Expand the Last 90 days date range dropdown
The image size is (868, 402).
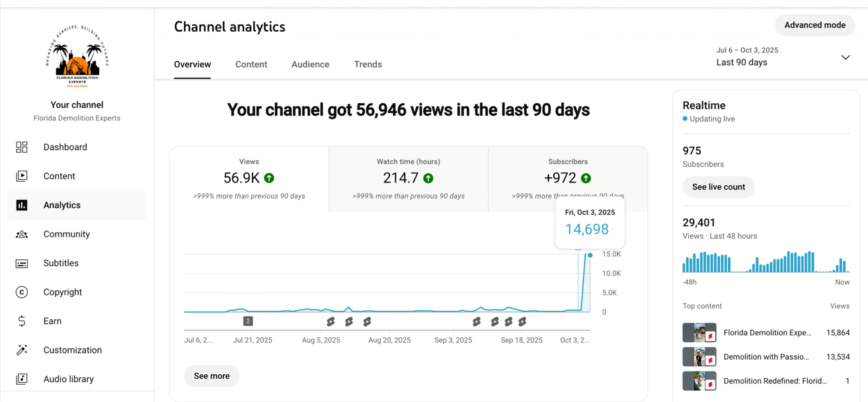(x=845, y=58)
